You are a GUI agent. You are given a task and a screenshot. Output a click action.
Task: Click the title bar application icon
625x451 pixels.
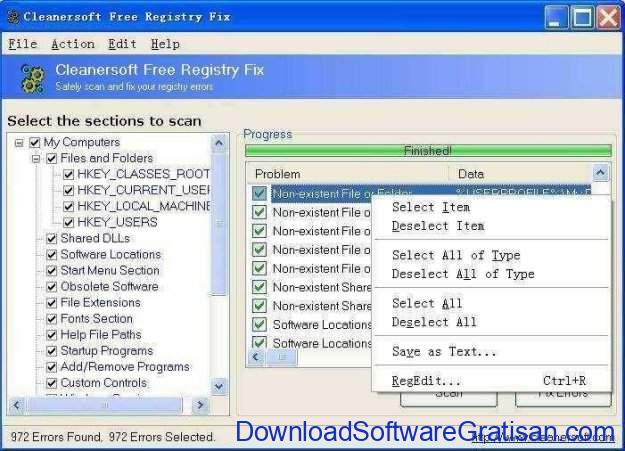pos(13,17)
